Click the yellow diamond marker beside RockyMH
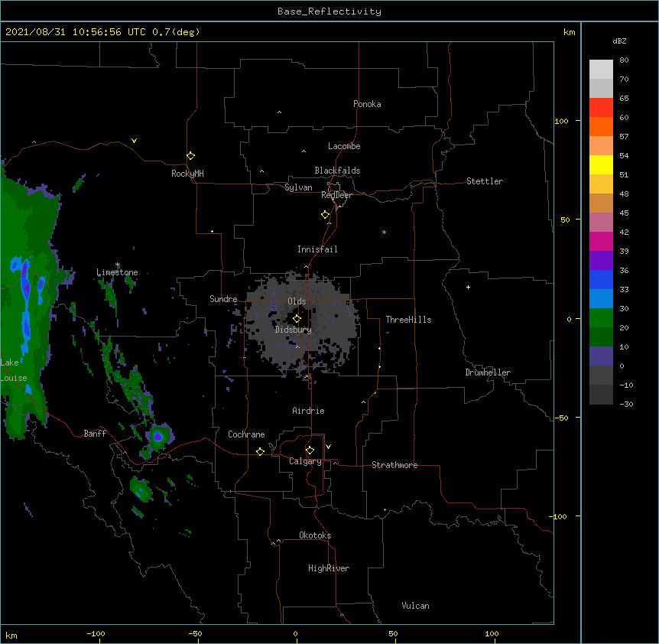Image resolution: width=659 pixels, height=644 pixels. [x=191, y=156]
